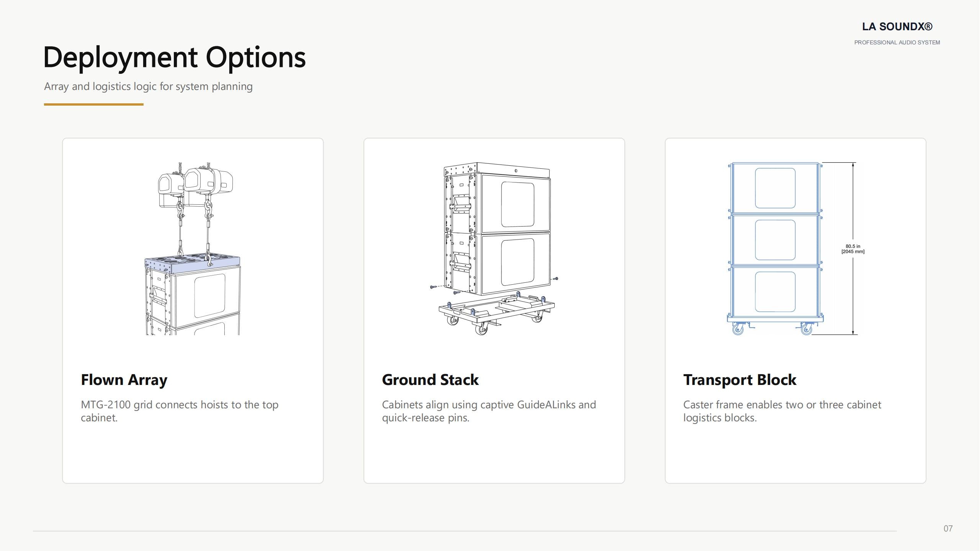Select the Flown Array heading
Screen dimensions: 980x551
(x=124, y=380)
